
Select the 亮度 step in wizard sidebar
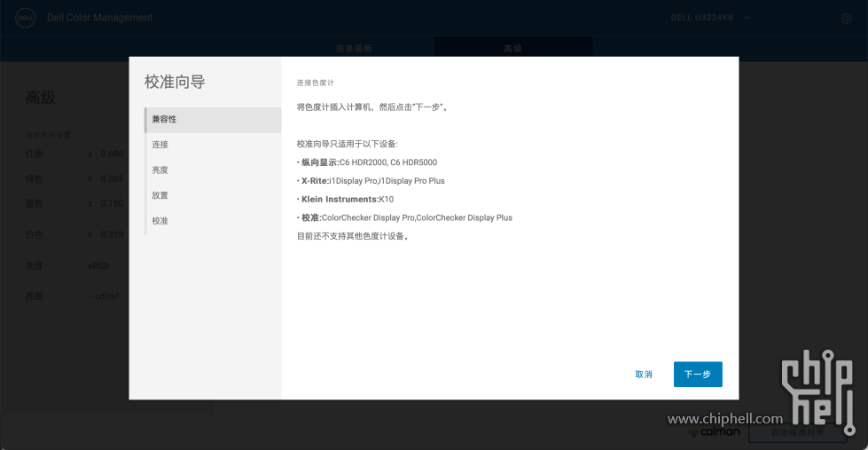(213, 170)
